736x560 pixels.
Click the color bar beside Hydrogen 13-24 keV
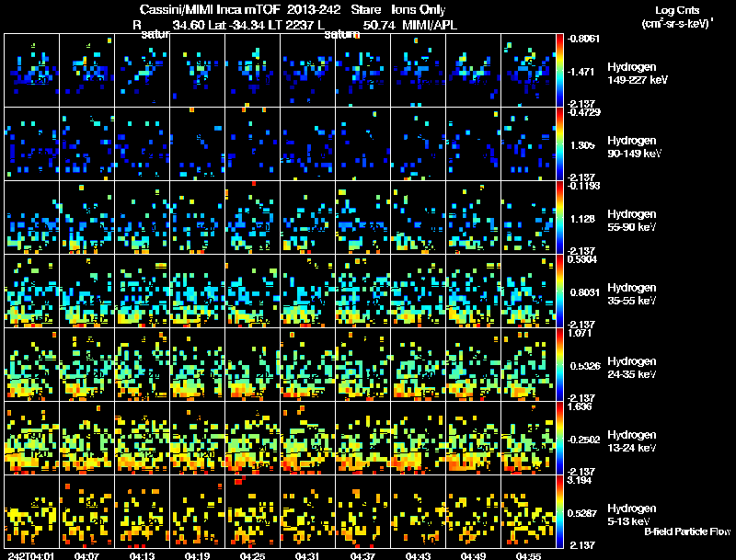(559, 438)
